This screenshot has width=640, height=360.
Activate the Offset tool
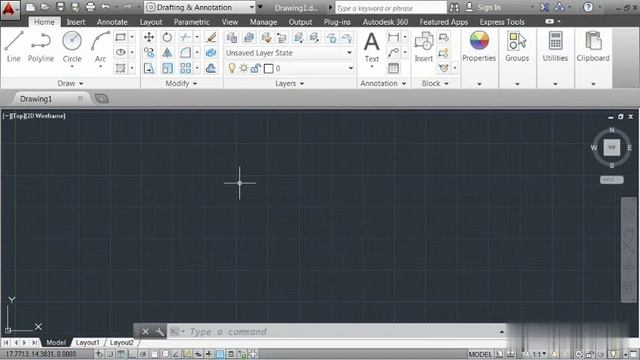point(211,68)
